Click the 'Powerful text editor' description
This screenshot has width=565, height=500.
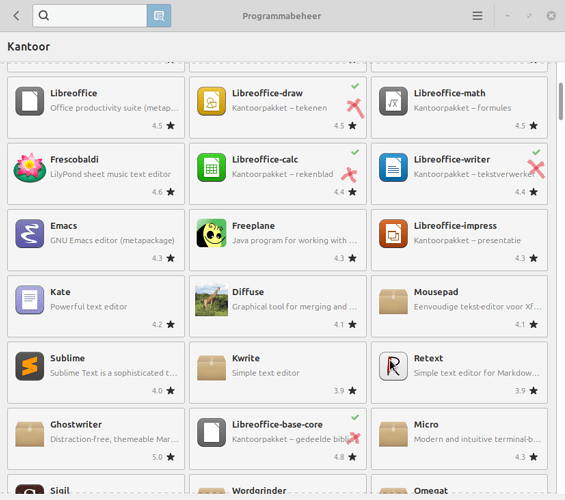pos(89,307)
